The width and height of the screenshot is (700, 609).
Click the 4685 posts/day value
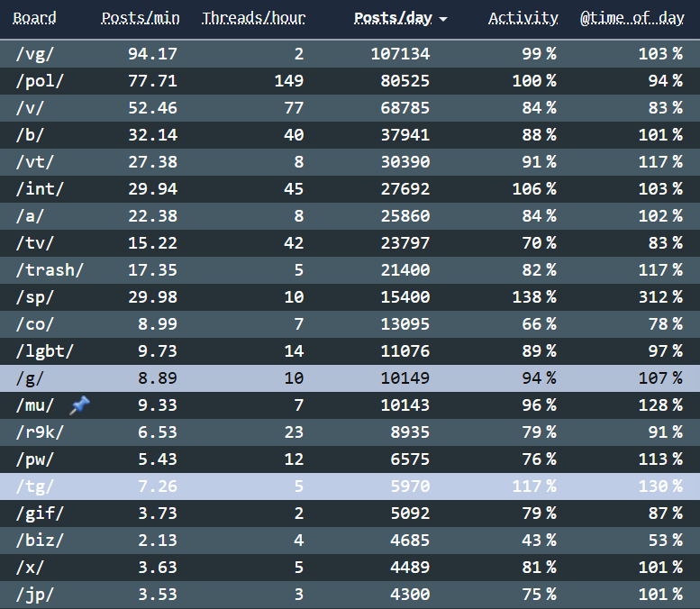[x=410, y=541]
